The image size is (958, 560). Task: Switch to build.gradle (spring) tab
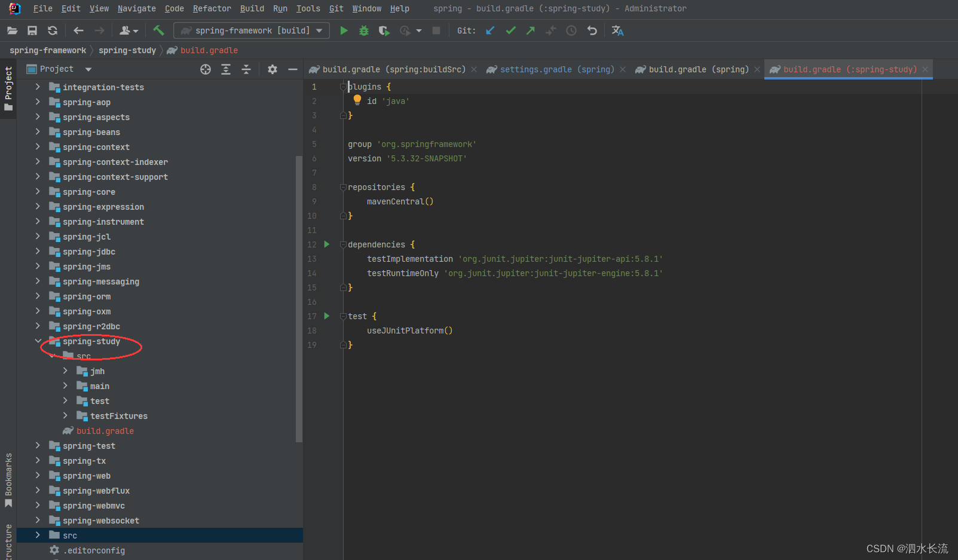point(699,69)
